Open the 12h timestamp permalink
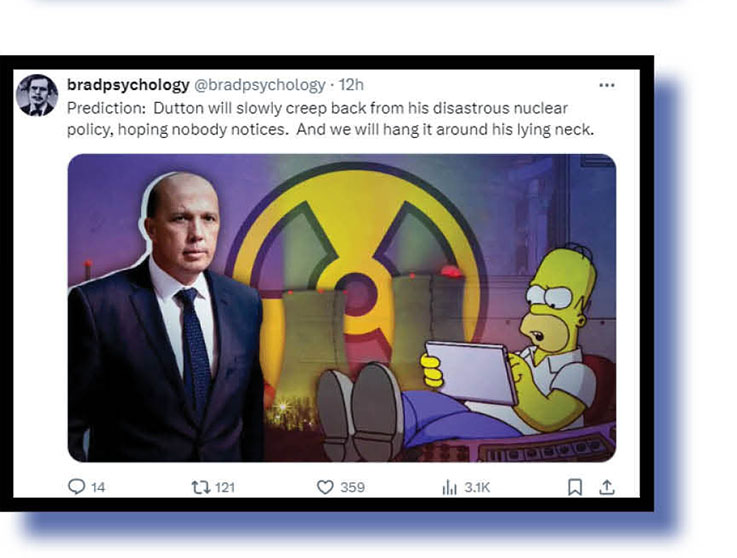Image resolution: width=737 pixels, height=558 pixels. point(351,85)
